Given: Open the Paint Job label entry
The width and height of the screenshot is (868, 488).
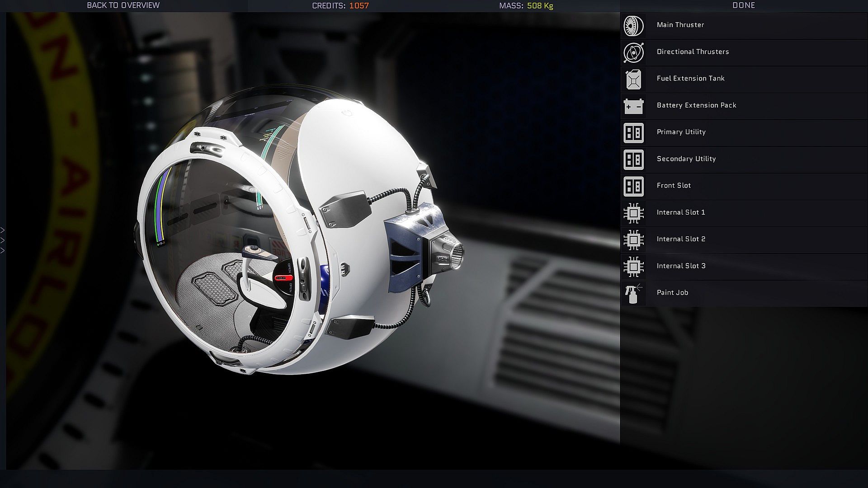Looking at the screenshot, I should 672,292.
